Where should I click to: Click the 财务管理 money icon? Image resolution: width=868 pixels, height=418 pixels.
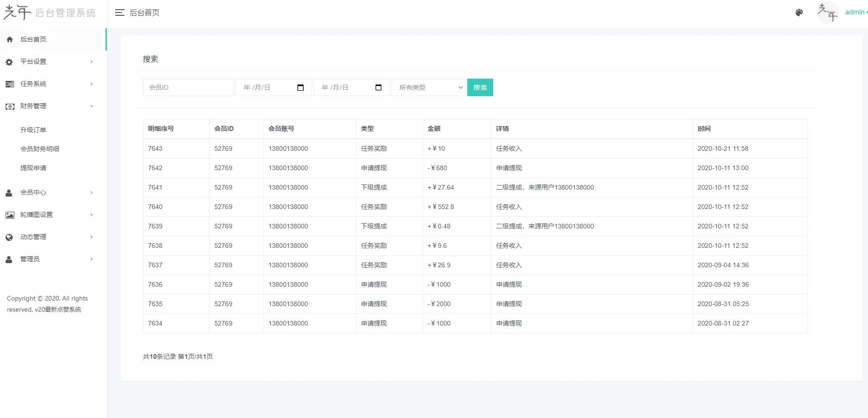coord(9,106)
